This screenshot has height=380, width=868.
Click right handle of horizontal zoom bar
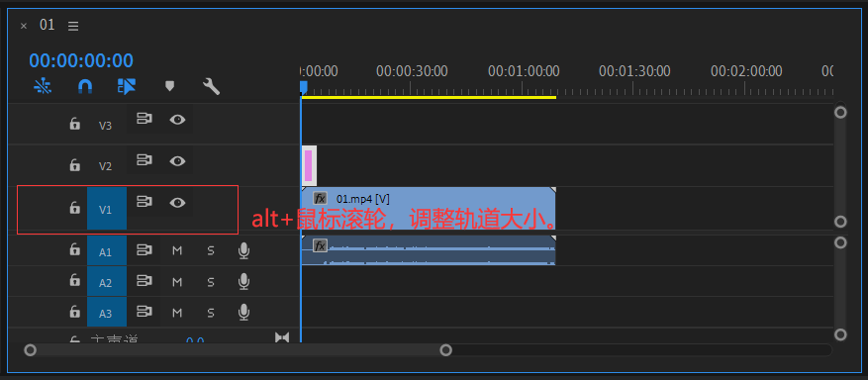(445, 350)
